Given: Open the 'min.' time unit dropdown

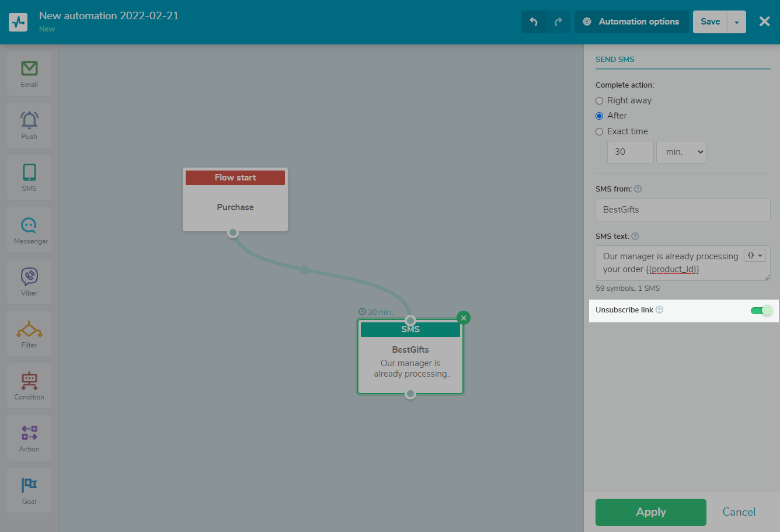Looking at the screenshot, I should 681,152.
